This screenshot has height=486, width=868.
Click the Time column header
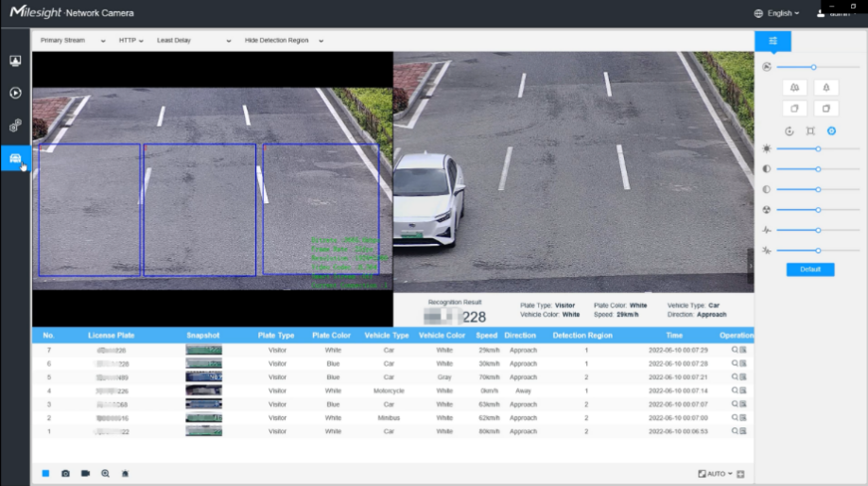(x=674, y=336)
